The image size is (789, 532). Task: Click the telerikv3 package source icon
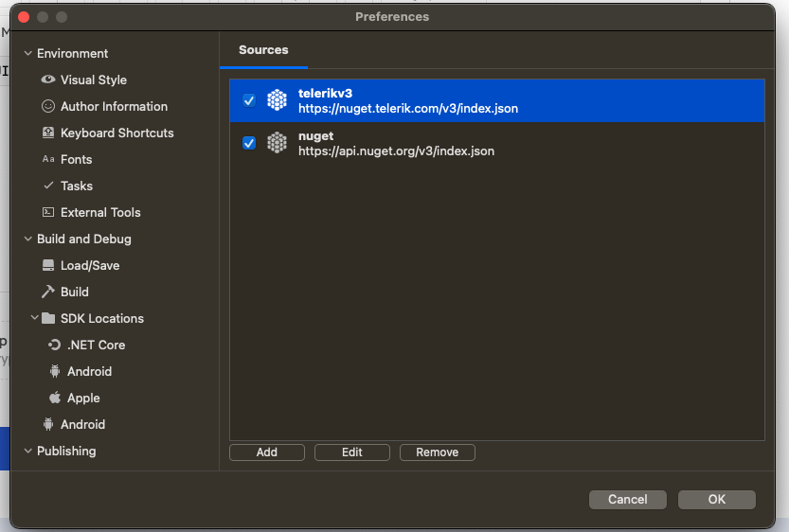[277, 100]
